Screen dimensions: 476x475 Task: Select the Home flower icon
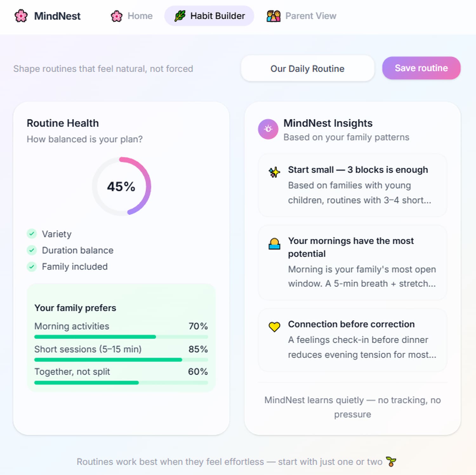116,16
